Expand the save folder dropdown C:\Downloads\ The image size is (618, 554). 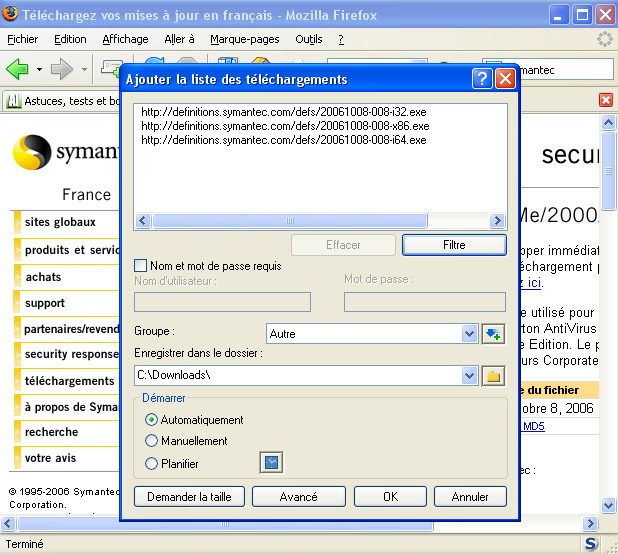pyautogui.click(x=469, y=376)
